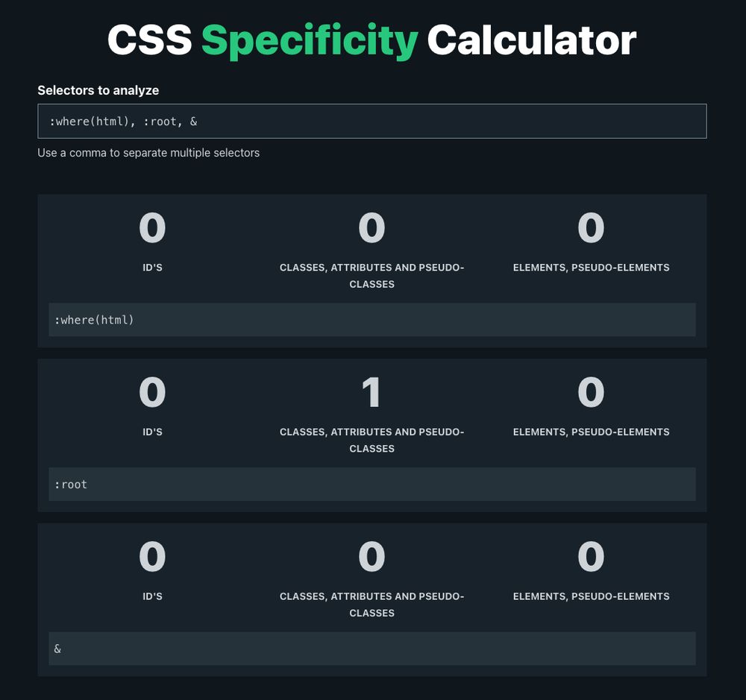The image size is (746, 700).
Task: Click the classes count for & selector
Action: (x=372, y=557)
